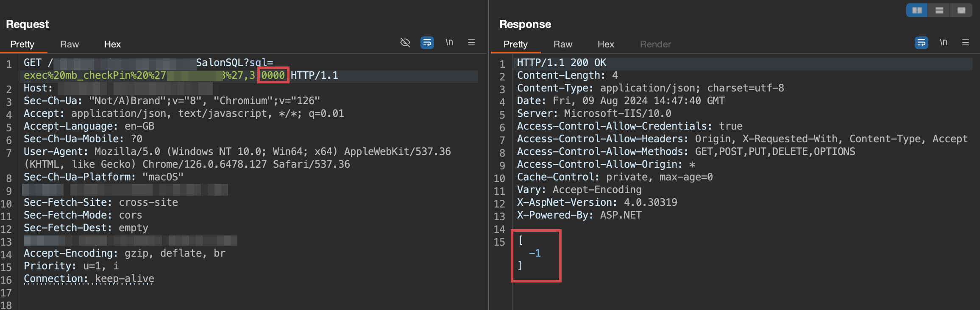Select top-bottom split layout icon
This screenshot has height=310, width=980.
(939, 10)
